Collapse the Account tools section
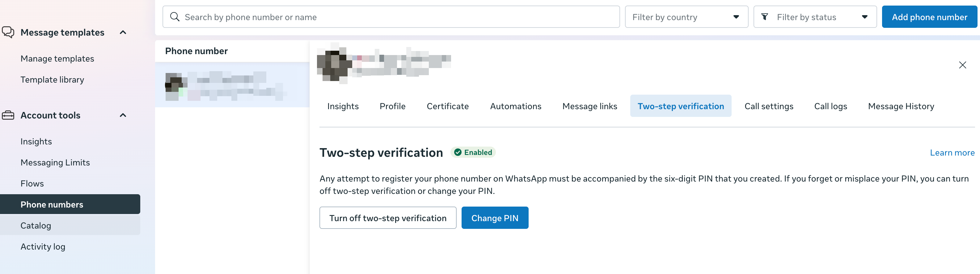The image size is (980, 274). point(122,115)
